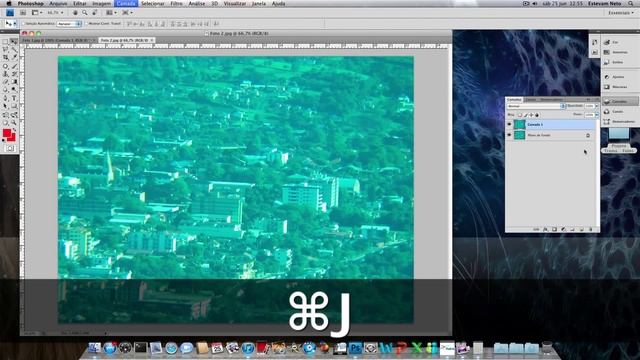
Task: Toggle lock image pixels
Action: (x=525, y=115)
